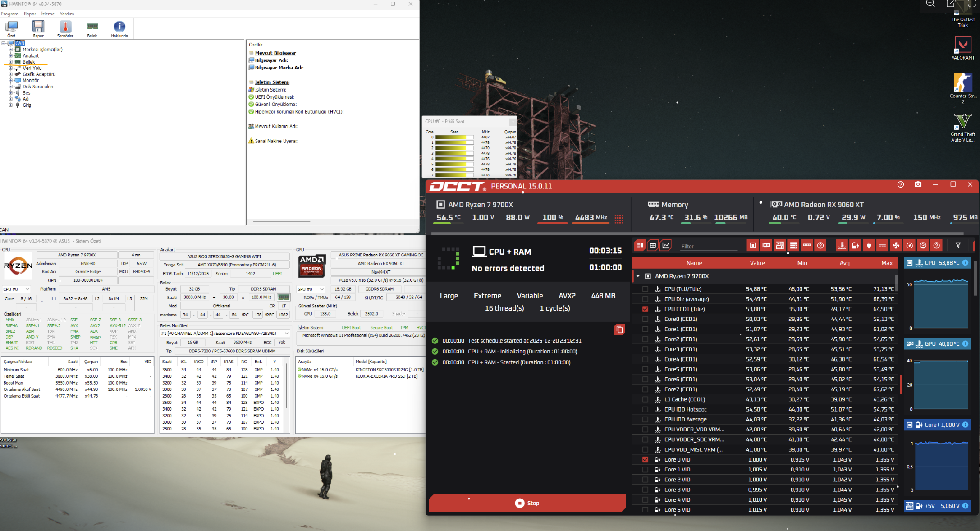Check the CPU (Tctl/Tdie) sensor checkbox
980x531 pixels.
click(645, 289)
